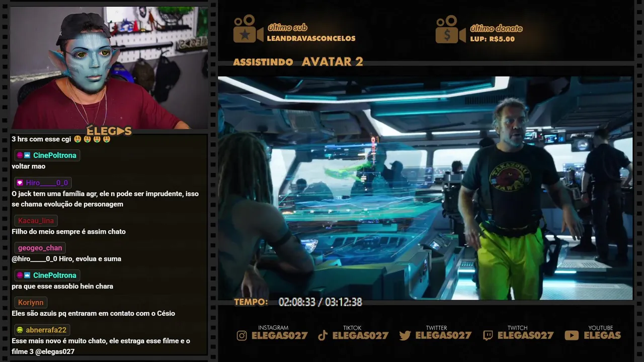Click the message about contato com o Césio
The image size is (644, 362).
click(93, 314)
